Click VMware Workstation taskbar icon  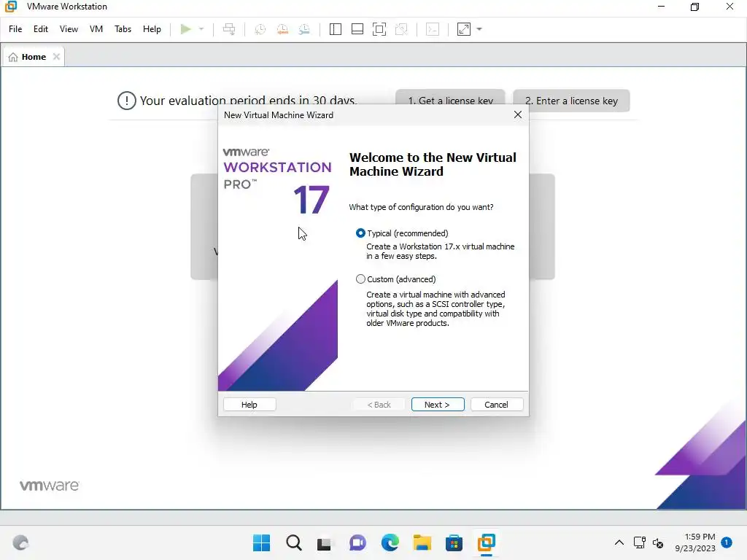pyautogui.click(x=487, y=542)
